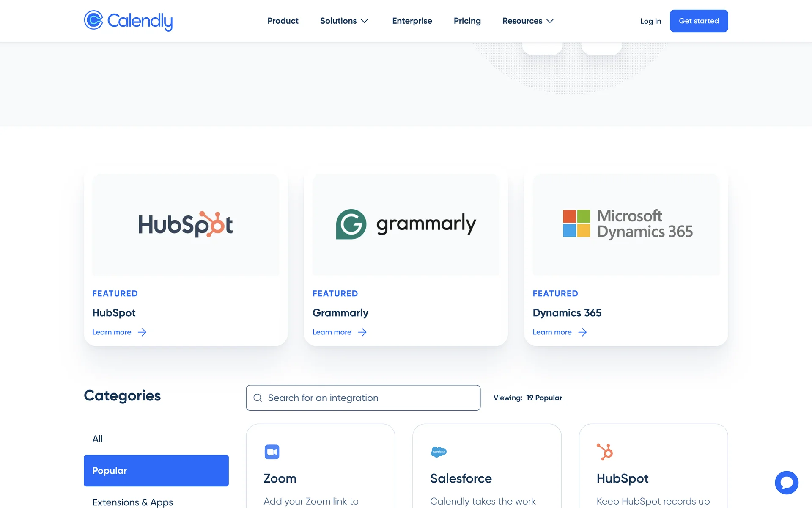The width and height of the screenshot is (812, 508).
Task: Choose Extensions & Apps category
Action: point(132,502)
